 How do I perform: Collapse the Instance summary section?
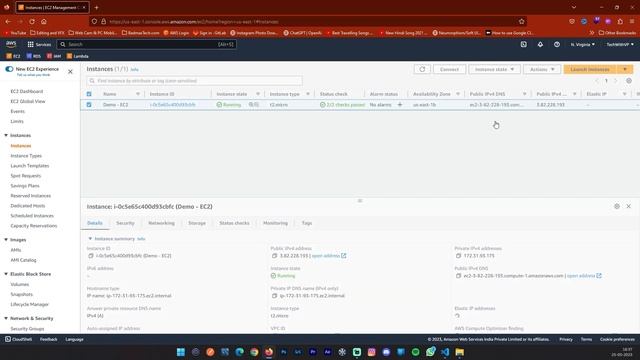pos(90,239)
